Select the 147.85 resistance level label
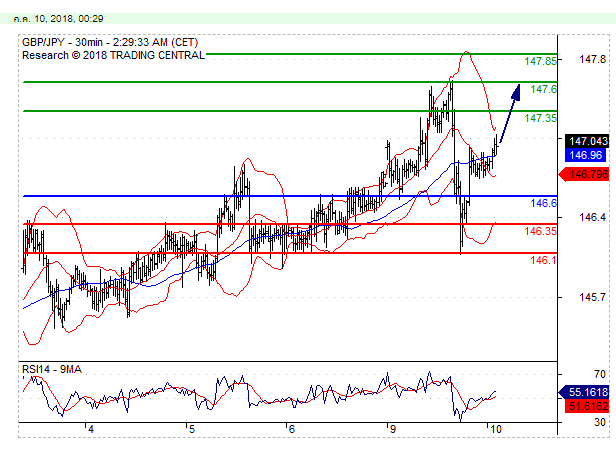 tap(541, 61)
